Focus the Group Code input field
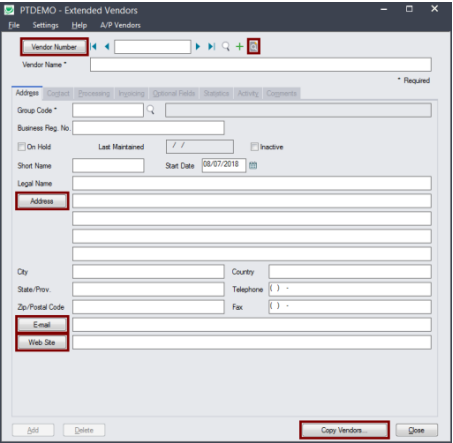 (x=108, y=110)
